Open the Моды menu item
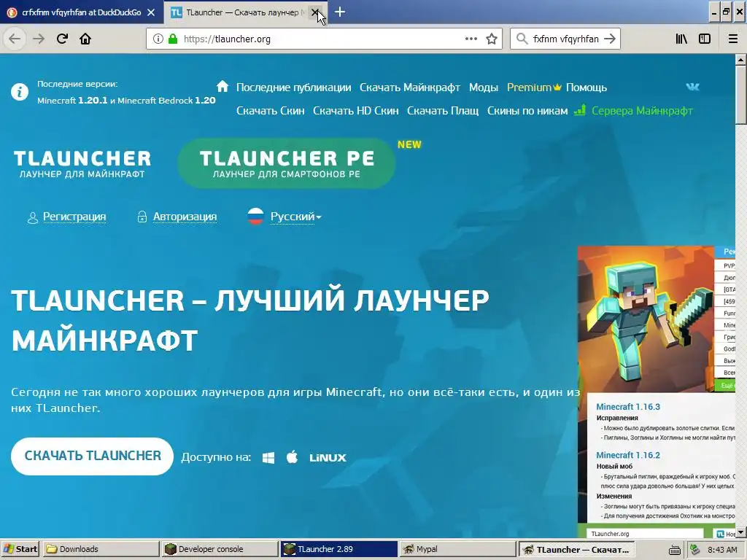The width and height of the screenshot is (747, 560). click(x=484, y=87)
